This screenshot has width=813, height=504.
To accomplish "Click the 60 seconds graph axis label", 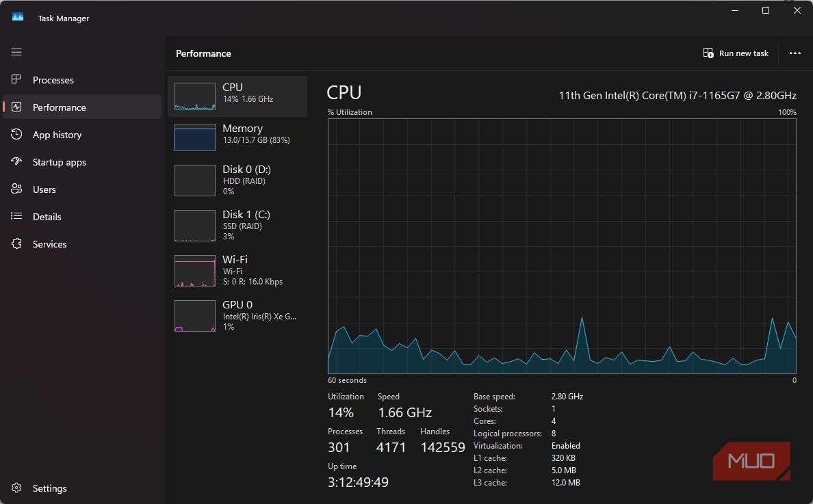I will point(347,380).
